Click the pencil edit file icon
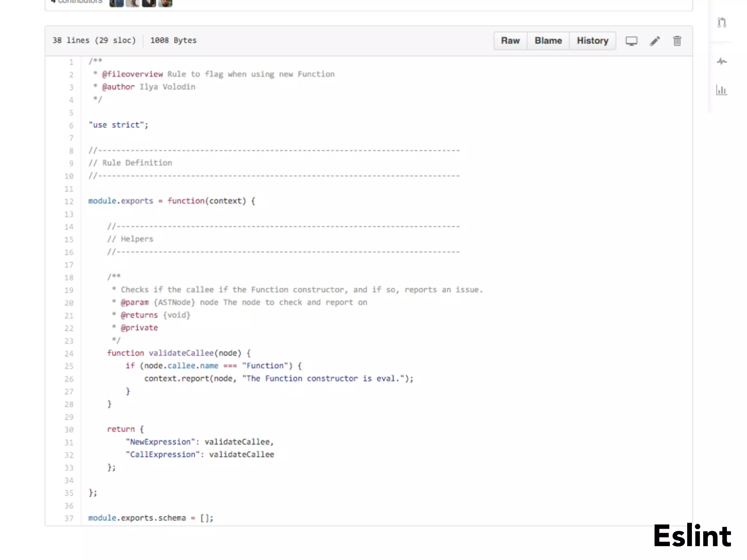This screenshot has height=560, width=747. (x=655, y=41)
